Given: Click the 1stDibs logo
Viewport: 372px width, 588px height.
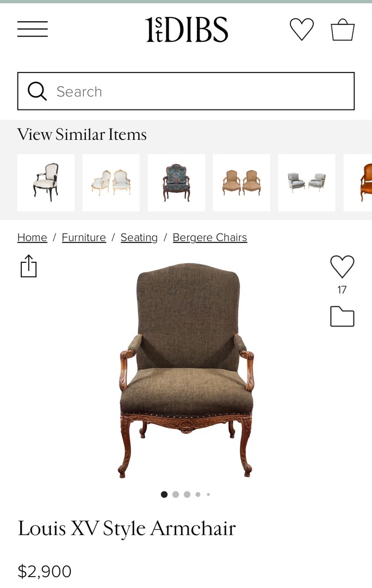Looking at the screenshot, I should (x=187, y=29).
